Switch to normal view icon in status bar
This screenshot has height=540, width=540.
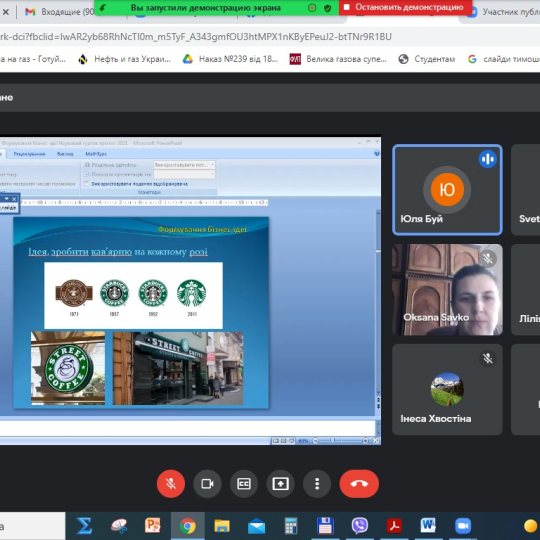(276, 440)
